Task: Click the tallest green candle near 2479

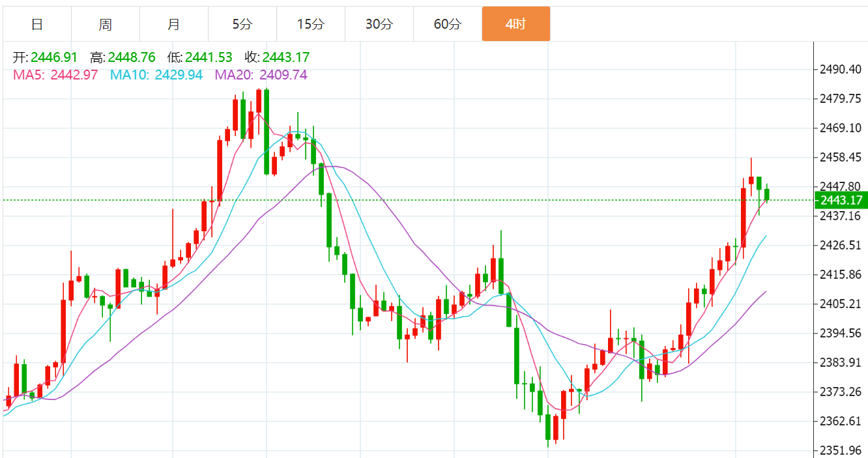Action: (267, 132)
